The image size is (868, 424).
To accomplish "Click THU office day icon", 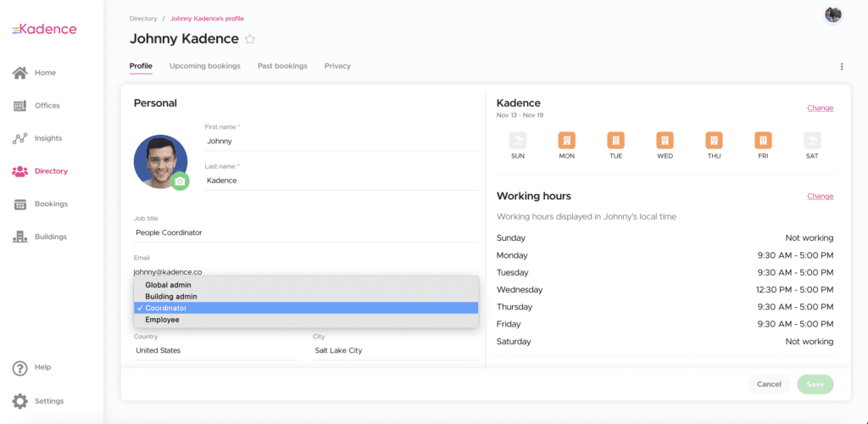I will click(x=714, y=140).
